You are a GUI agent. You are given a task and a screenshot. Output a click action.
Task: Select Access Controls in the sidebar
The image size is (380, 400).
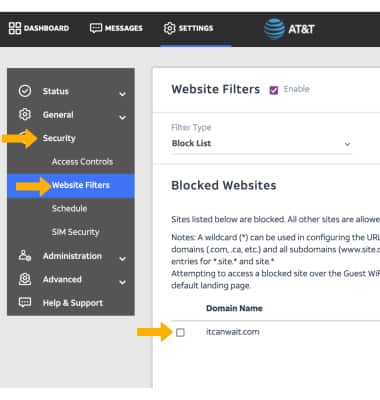82,162
